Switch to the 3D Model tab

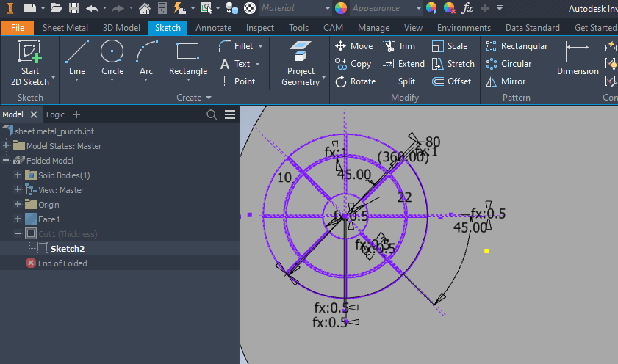coord(121,28)
